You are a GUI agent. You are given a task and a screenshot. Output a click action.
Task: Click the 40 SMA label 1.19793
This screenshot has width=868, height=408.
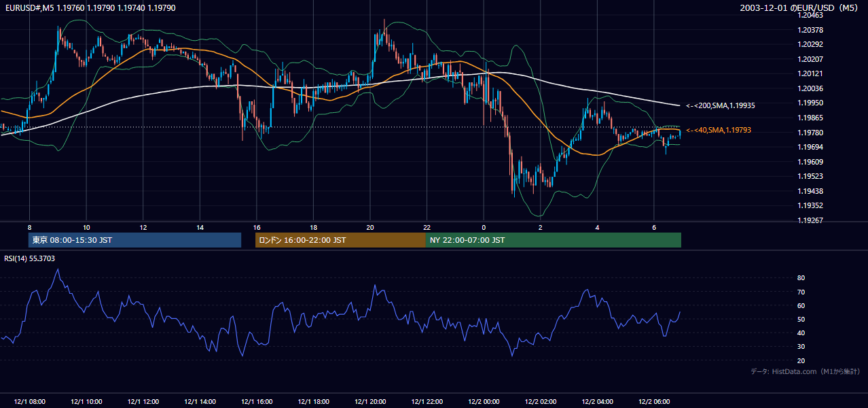[x=719, y=130]
